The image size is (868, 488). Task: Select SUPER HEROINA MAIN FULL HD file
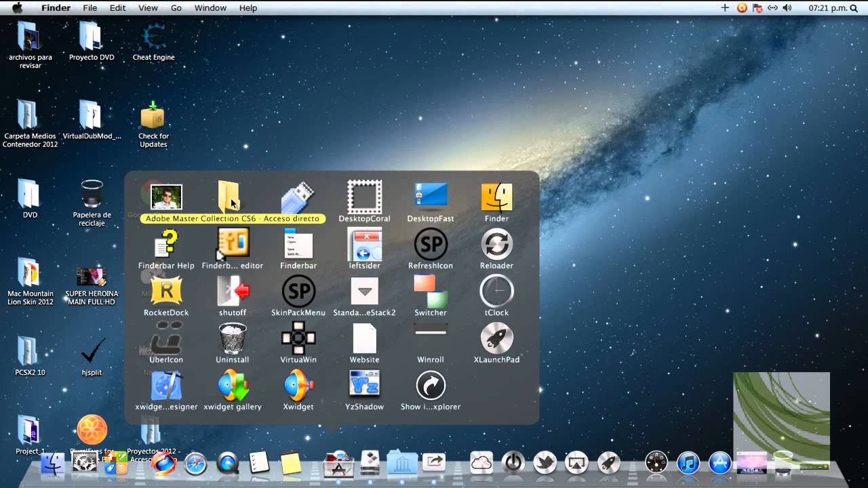91,277
